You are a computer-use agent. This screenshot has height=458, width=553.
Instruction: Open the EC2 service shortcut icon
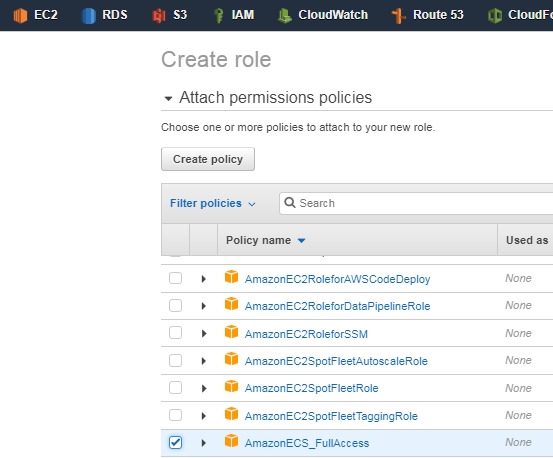point(20,16)
